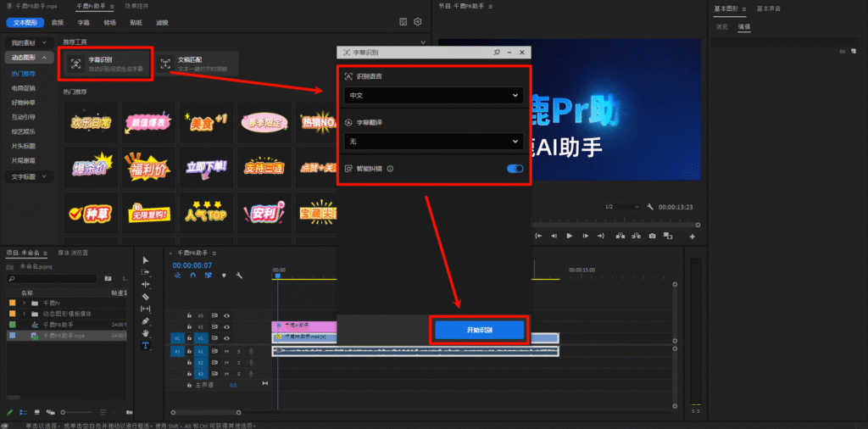868x429 pixels.
Task: Click timeline horizontal zoom scrollbar
Action: [206, 412]
